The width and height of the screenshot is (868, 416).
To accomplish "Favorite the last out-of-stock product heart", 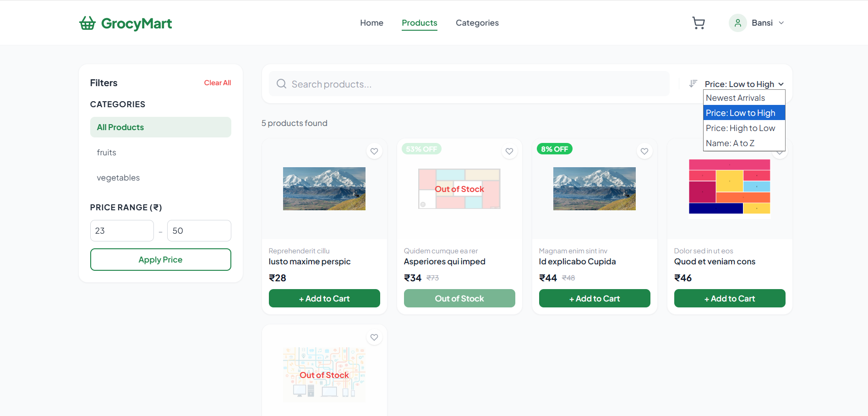I will 374,337.
